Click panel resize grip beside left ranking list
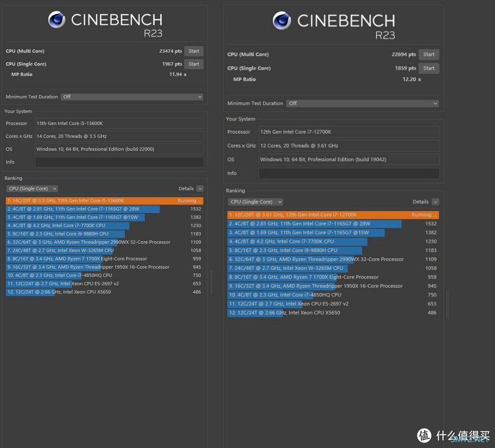 point(211,282)
